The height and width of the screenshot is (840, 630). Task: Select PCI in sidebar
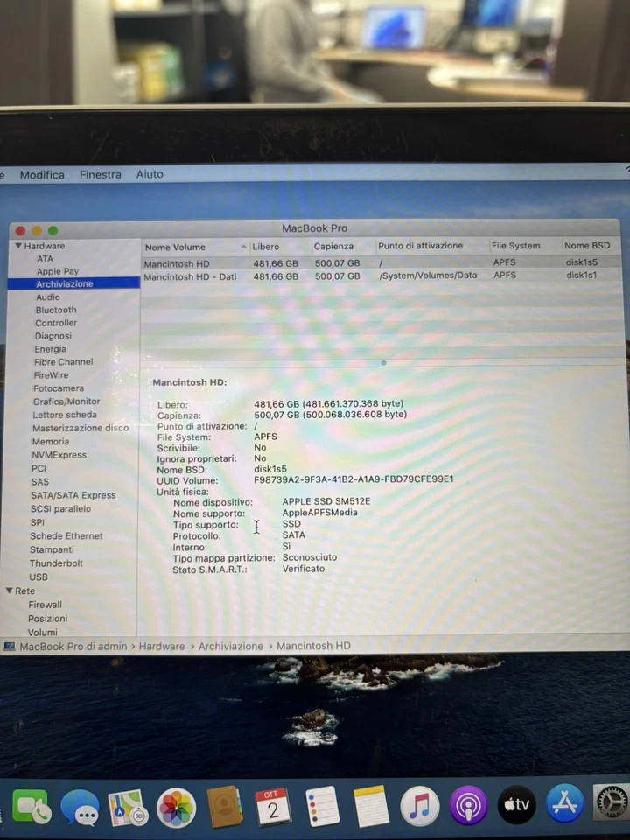pos(38,468)
